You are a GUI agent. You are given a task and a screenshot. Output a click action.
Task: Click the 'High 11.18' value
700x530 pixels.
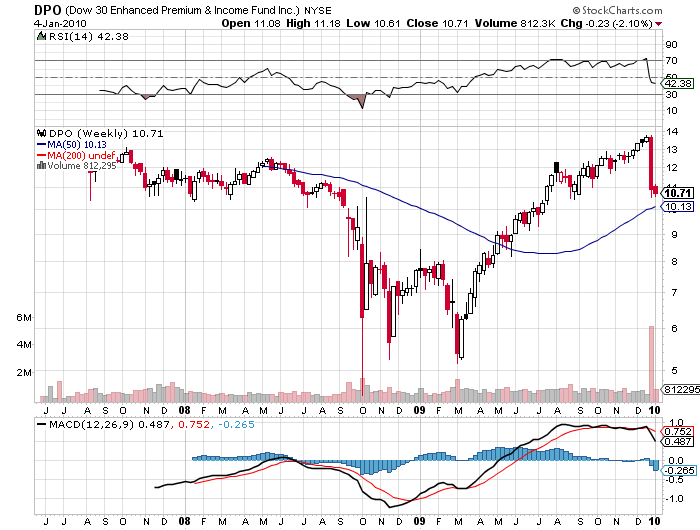point(313,23)
